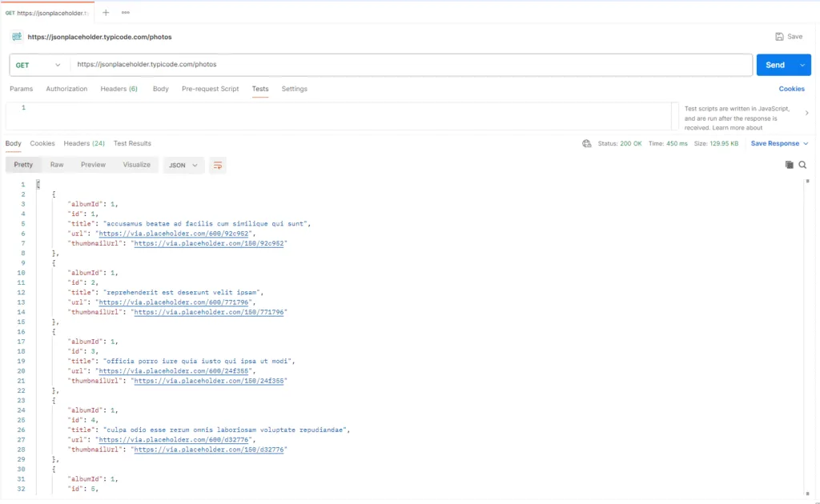The image size is (820, 504).
Task: Switch response view to Preview
Action: click(93, 165)
